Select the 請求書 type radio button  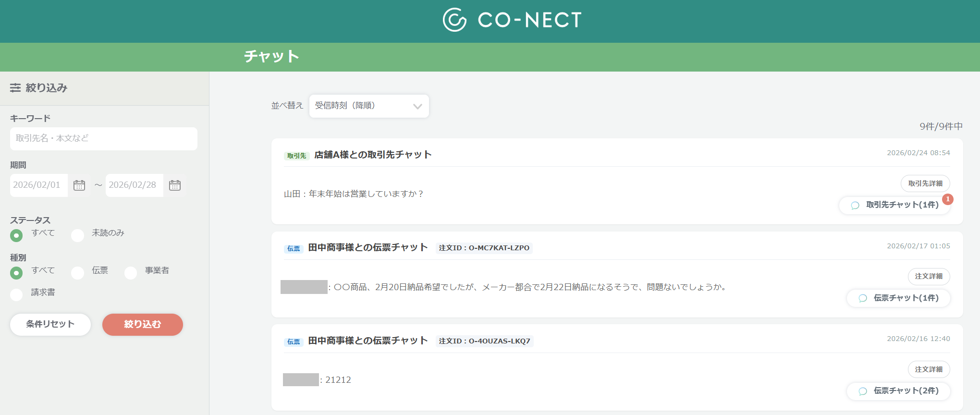click(x=16, y=295)
